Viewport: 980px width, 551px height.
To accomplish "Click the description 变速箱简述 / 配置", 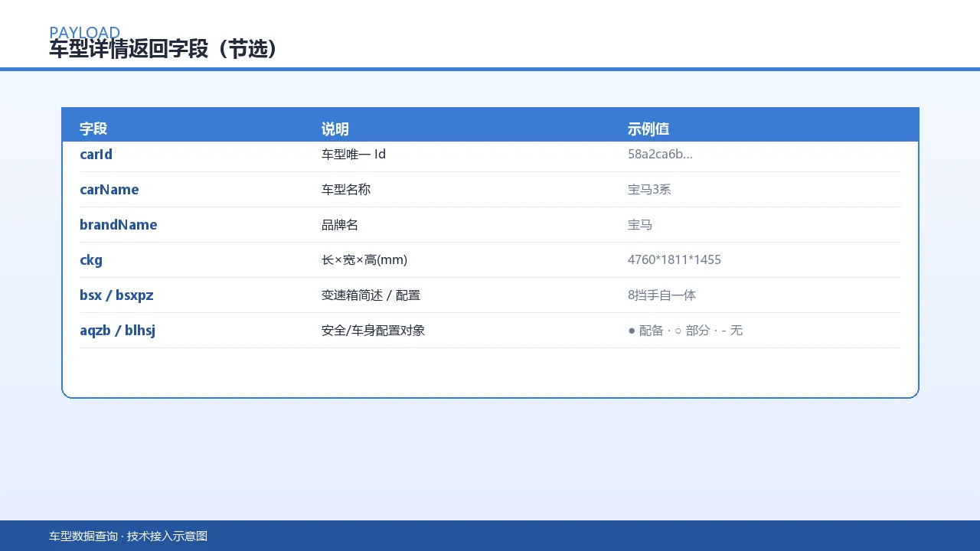I will [x=371, y=295].
